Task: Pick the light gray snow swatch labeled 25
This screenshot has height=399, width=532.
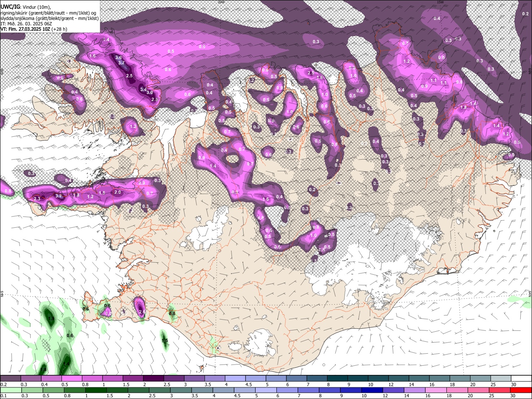Action: point(501,379)
